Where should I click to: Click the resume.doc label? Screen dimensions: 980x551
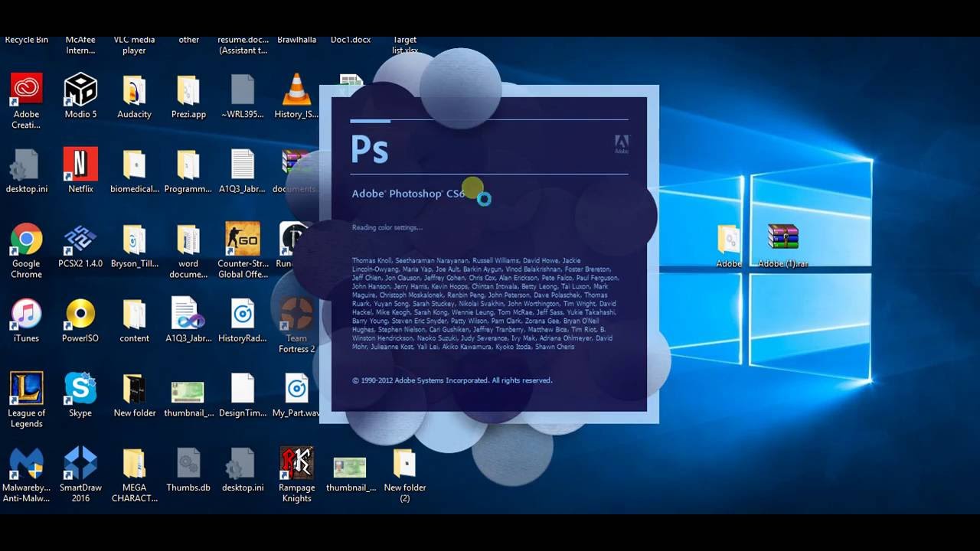coord(243,45)
